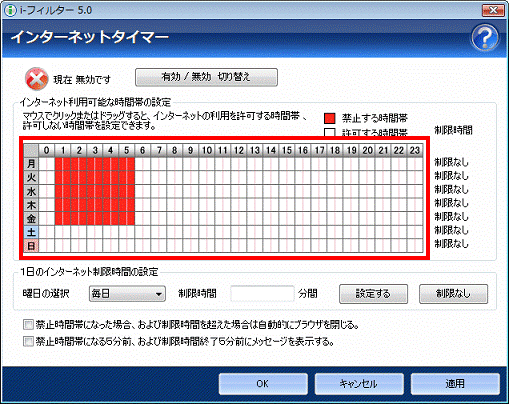Click hour 18 column header
This screenshot has width=509, height=404.
(335, 150)
